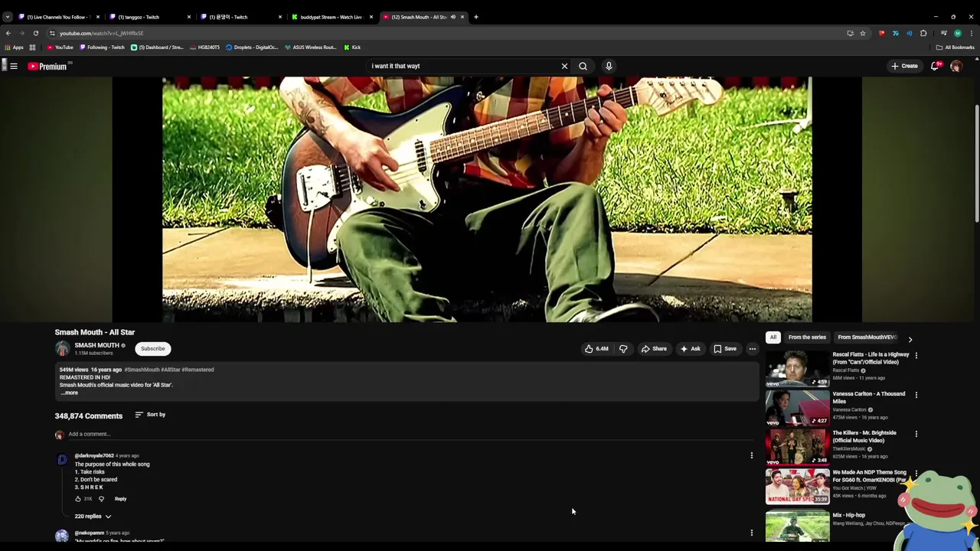Open YouTube notifications bell

pyautogui.click(x=934, y=66)
